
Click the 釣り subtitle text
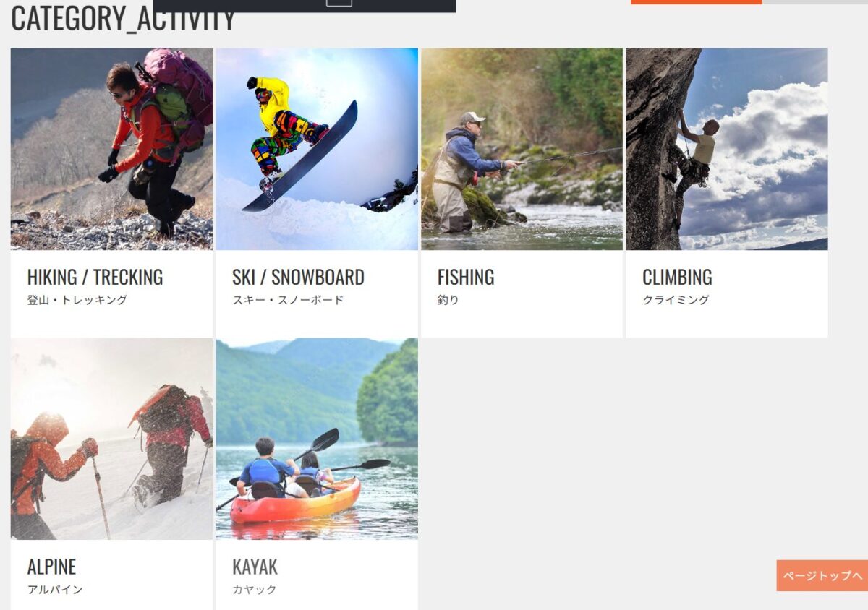pos(448,300)
